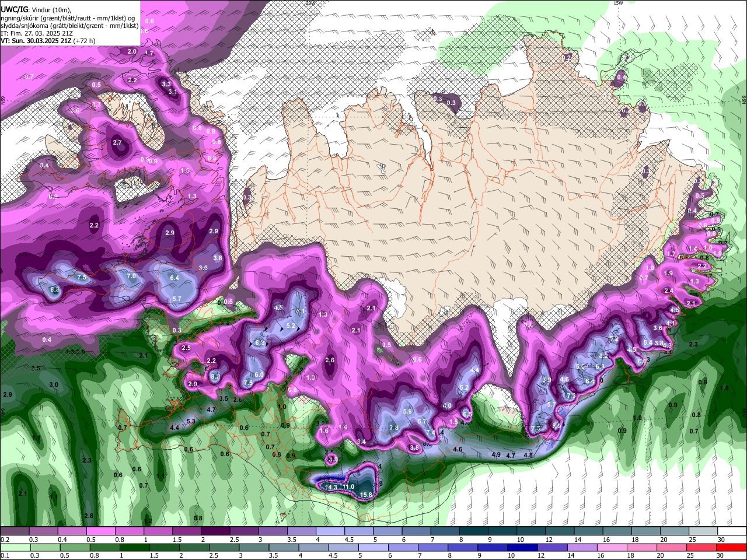Click the rigning/skúrir legend description line

[68, 18]
